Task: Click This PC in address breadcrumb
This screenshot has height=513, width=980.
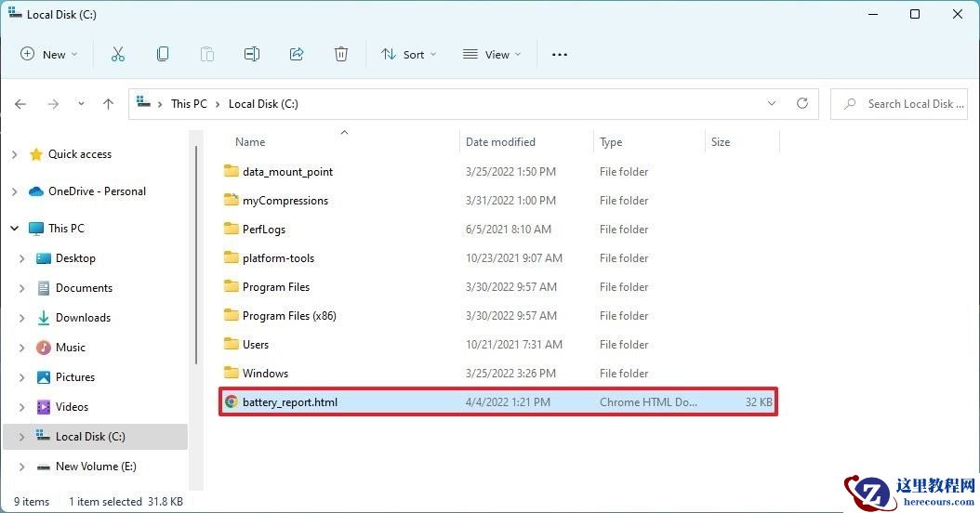Action: [189, 104]
